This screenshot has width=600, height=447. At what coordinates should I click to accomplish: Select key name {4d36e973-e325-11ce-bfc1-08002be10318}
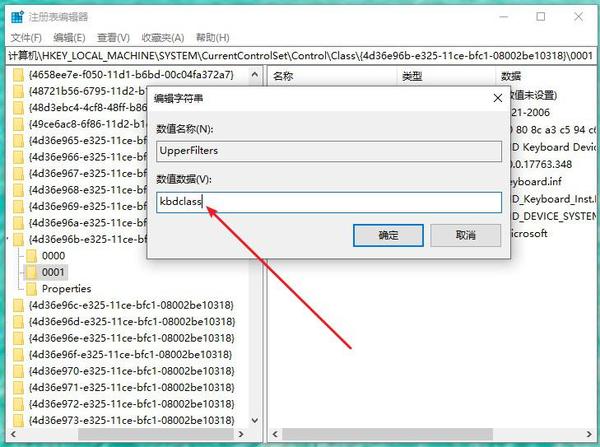(x=131, y=420)
